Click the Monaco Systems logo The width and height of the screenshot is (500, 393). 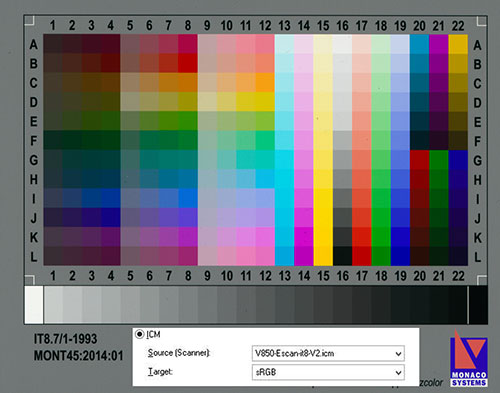pyautogui.click(x=469, y=359)
